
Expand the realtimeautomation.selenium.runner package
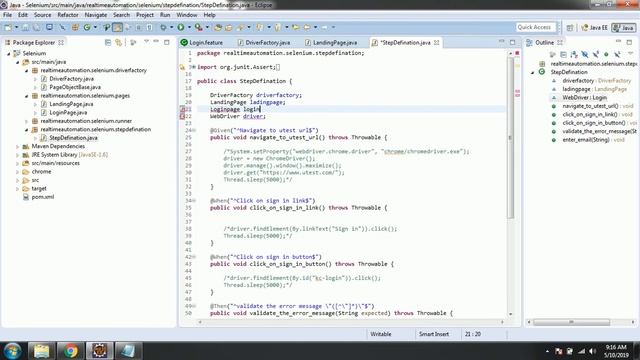click(x=27, y=121)
